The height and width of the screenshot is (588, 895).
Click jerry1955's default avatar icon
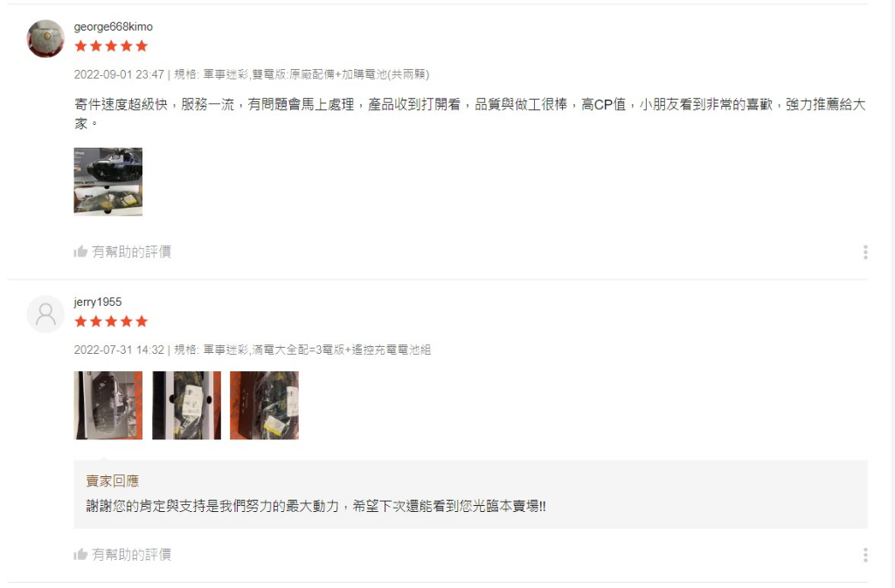(45, 314)
